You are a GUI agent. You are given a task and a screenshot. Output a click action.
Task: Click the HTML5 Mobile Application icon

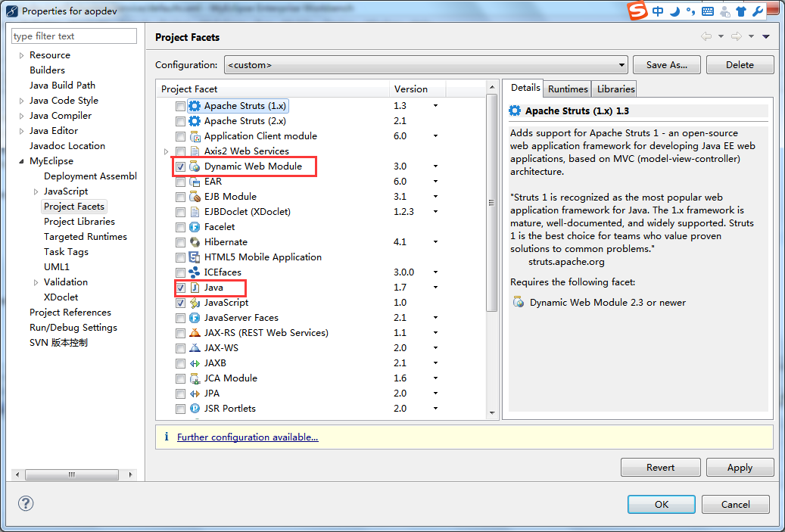click(x=195, y=257)
